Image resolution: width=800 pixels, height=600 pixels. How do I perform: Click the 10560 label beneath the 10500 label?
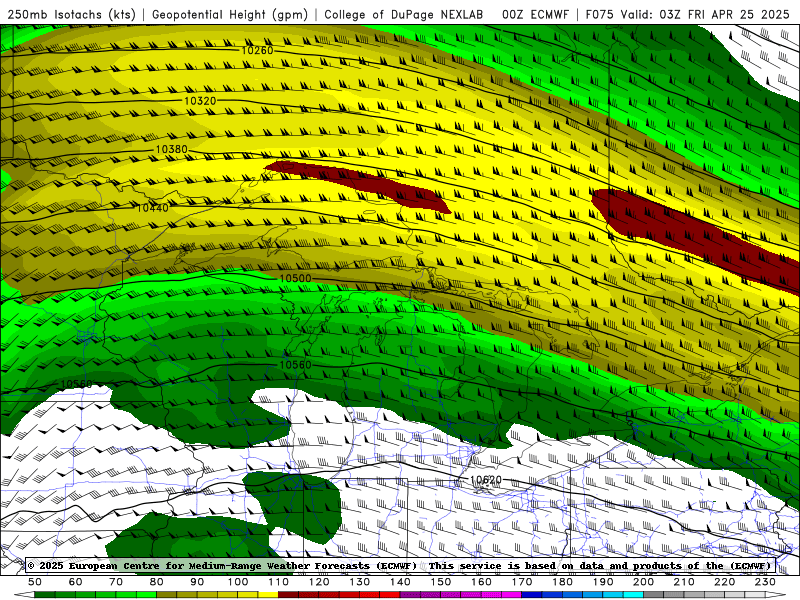(295, 365)
